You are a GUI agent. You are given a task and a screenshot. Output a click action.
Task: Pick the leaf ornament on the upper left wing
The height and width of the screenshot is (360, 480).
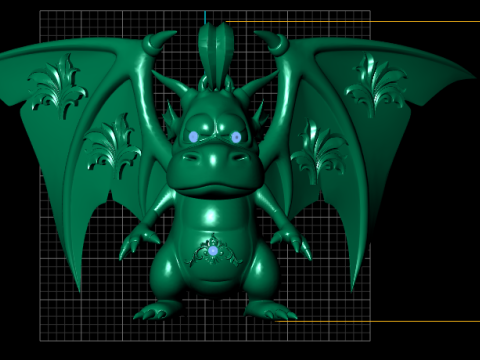pyautogui.click(x=57, y=87)
